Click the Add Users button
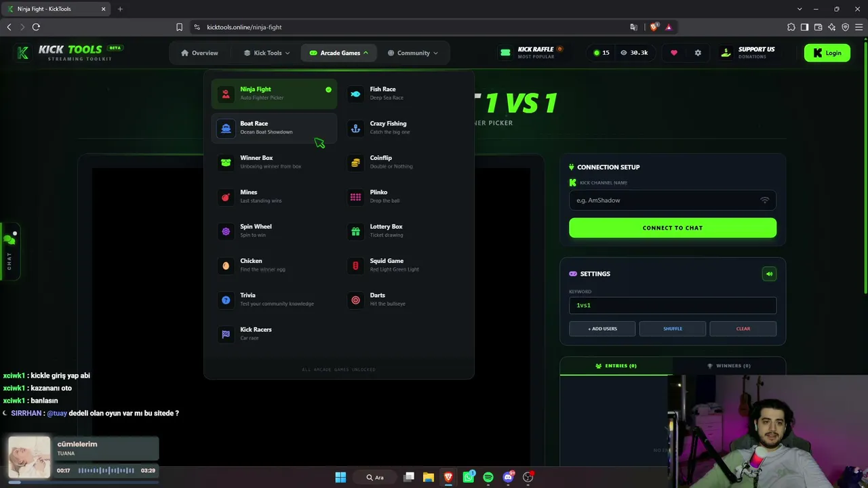 click(x=602, y=329)
